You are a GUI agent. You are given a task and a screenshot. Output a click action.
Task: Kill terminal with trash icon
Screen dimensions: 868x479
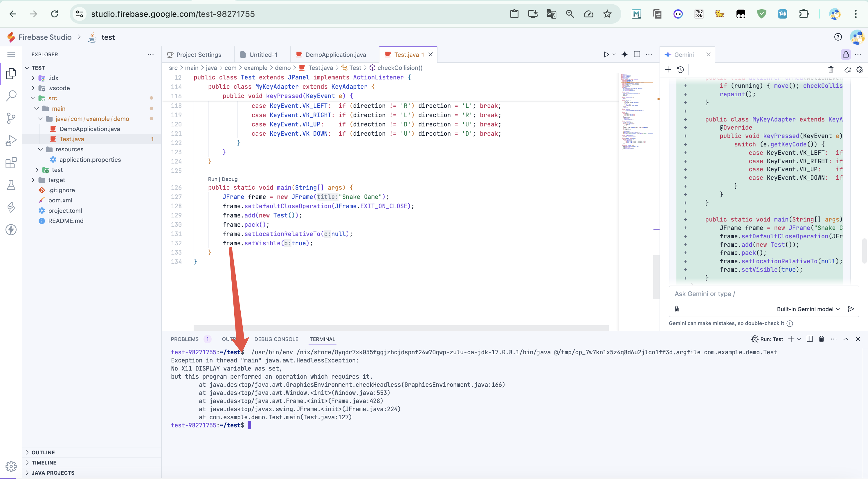[821, 339]
